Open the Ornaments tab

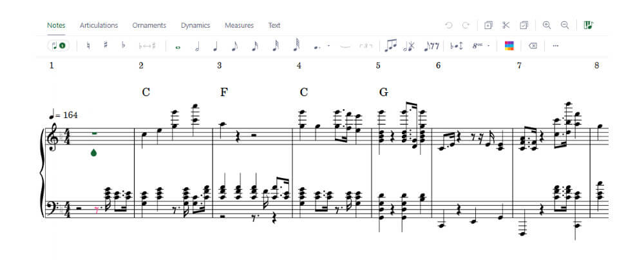point(149,26)
